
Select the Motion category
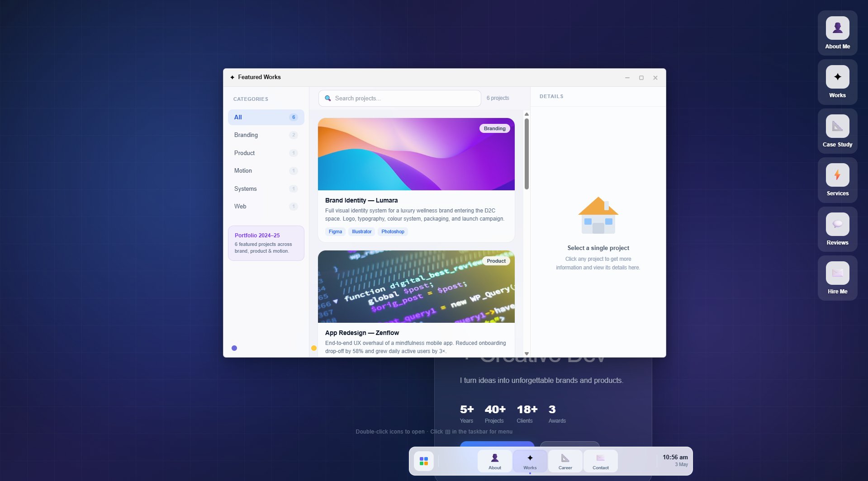[266, 171]
